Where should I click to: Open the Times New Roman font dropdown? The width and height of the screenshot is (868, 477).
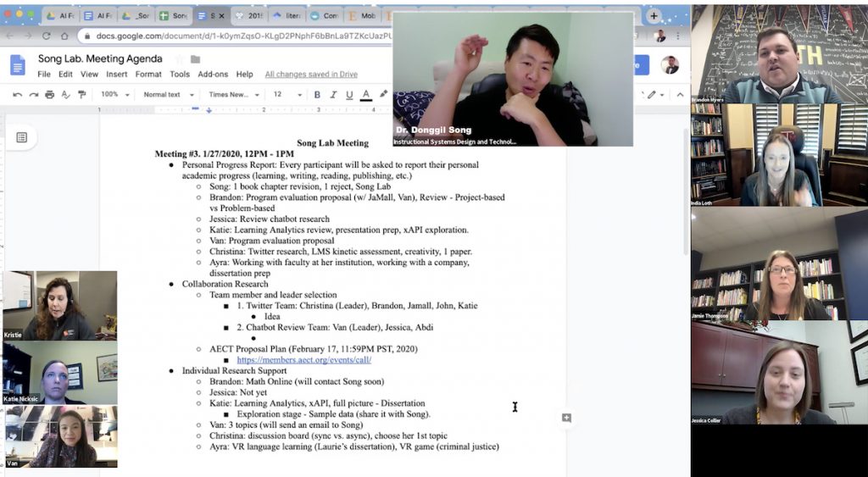234,95
